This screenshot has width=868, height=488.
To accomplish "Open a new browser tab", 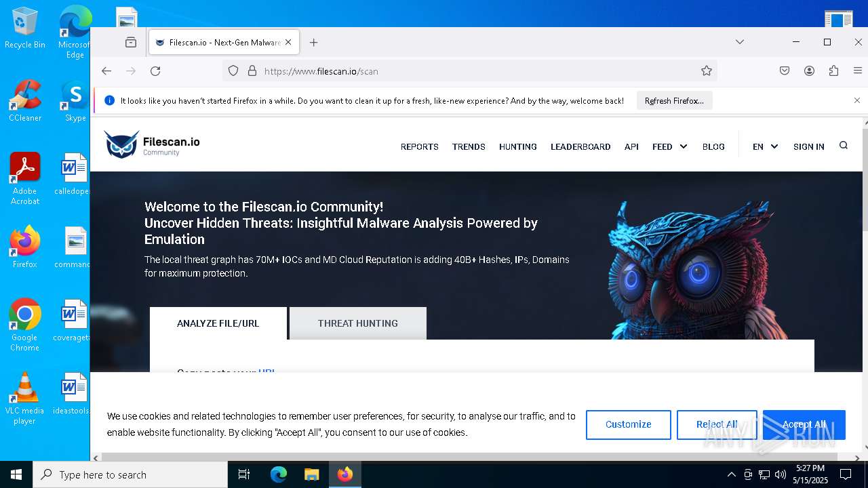I will tap(313, 42).
